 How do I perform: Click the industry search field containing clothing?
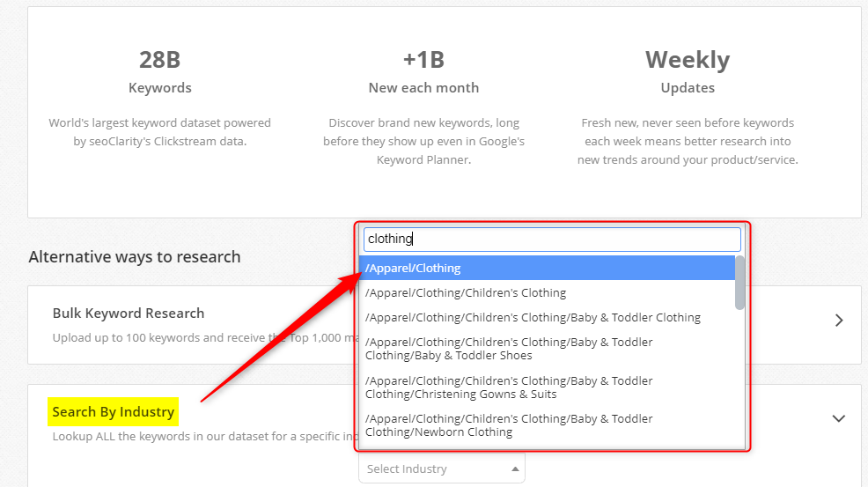click(x=552, y=239)
